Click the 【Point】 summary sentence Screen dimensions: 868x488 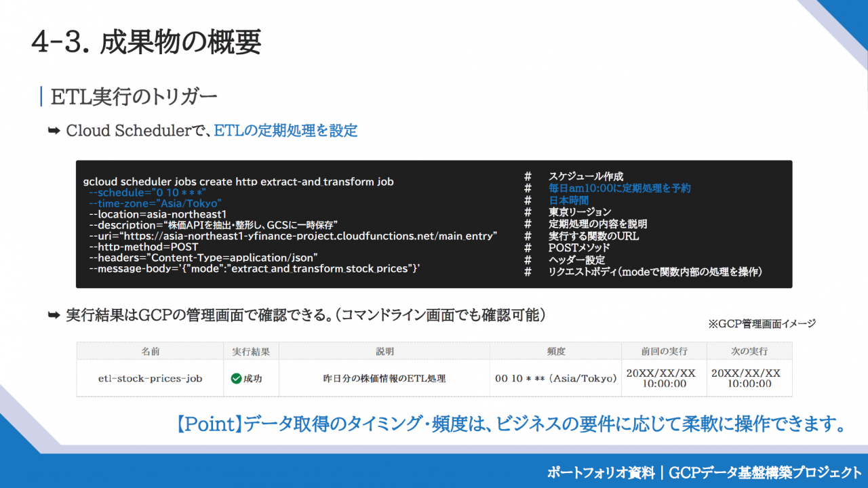click(510, 424)
